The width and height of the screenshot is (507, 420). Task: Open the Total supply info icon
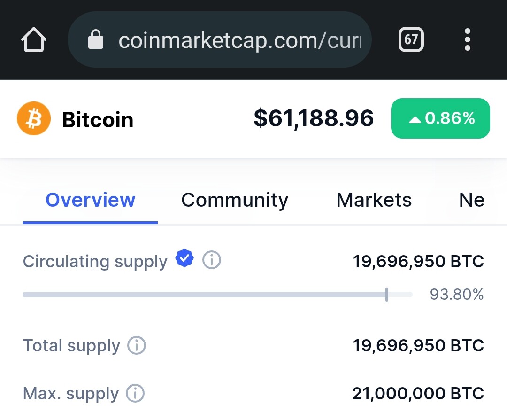pyautogui.click(x=137, y=345)
